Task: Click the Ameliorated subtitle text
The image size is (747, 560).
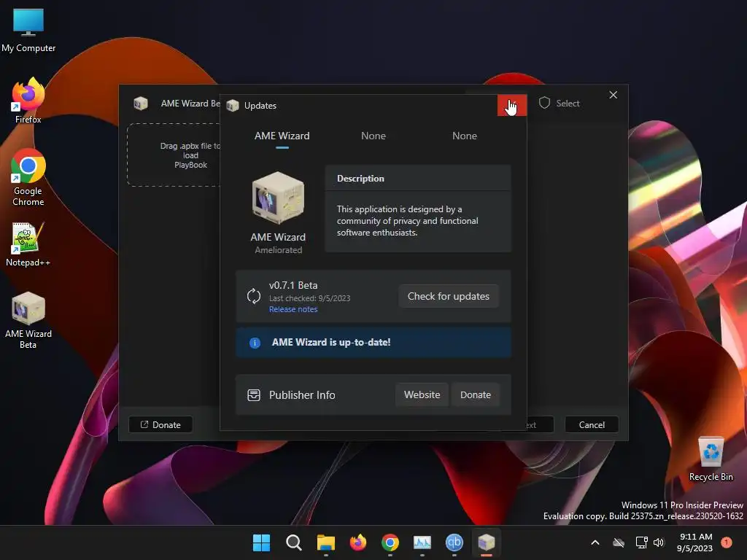Action: click(x=278, y=250)
